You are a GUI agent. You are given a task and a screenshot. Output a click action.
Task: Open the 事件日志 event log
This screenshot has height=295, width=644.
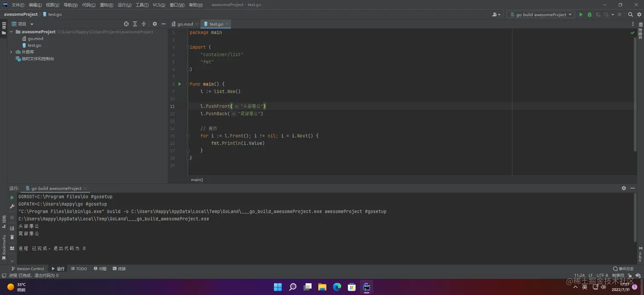point(623,269)
